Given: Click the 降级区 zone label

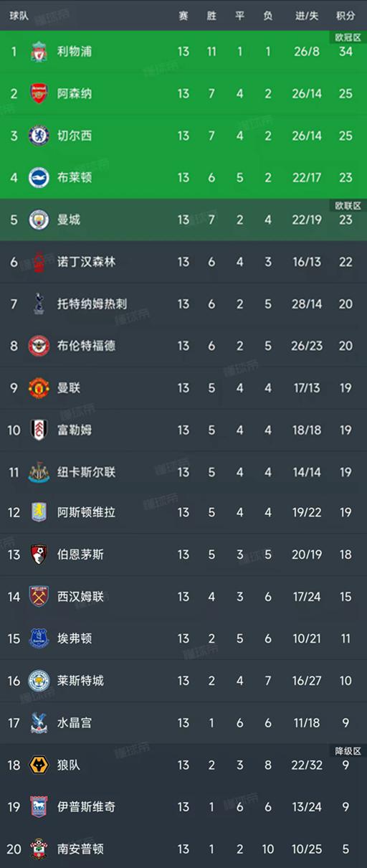Looking at the screenshot, I should pyautogui.click(x=348, y=751).
